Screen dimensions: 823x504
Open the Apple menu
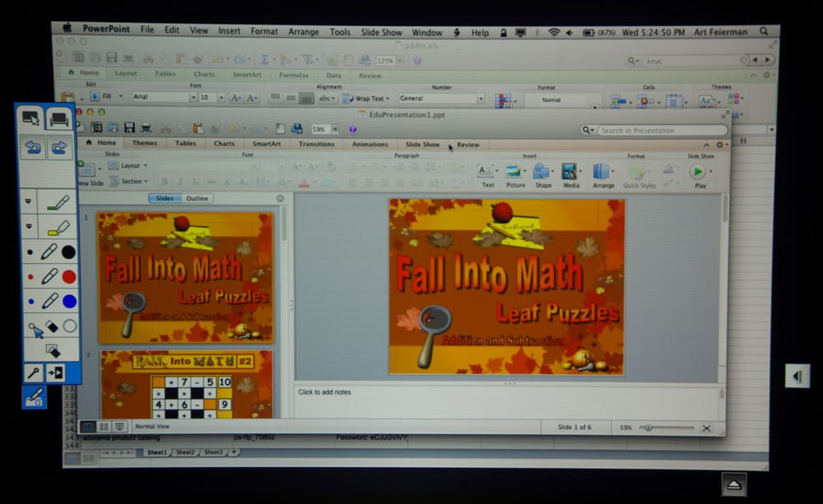coord(67,28)
